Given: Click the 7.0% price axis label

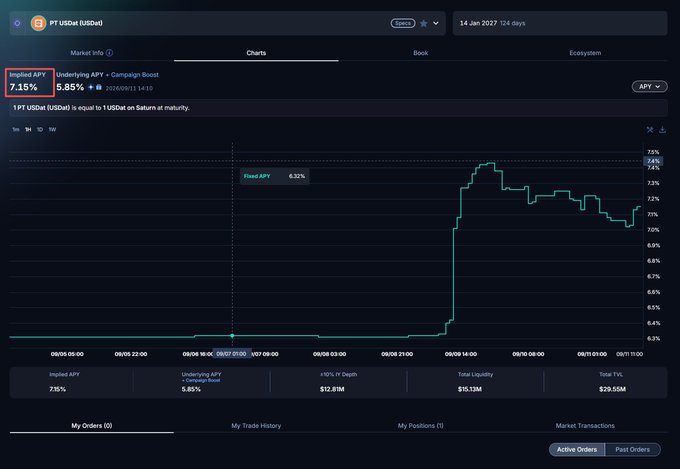Looking at the screenshot, I should click(x=653, y=230).
